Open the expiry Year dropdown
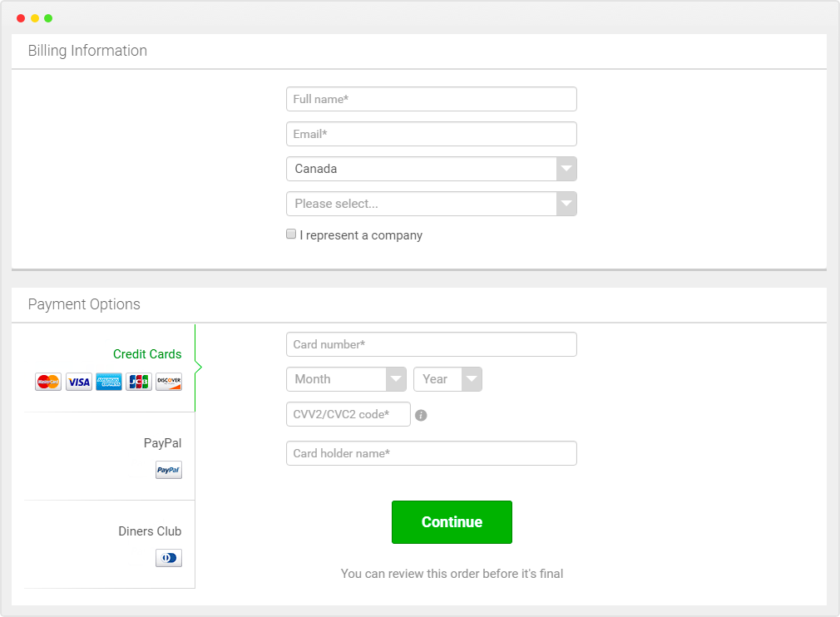Viewport: 840px width, 617px height. 447,379
